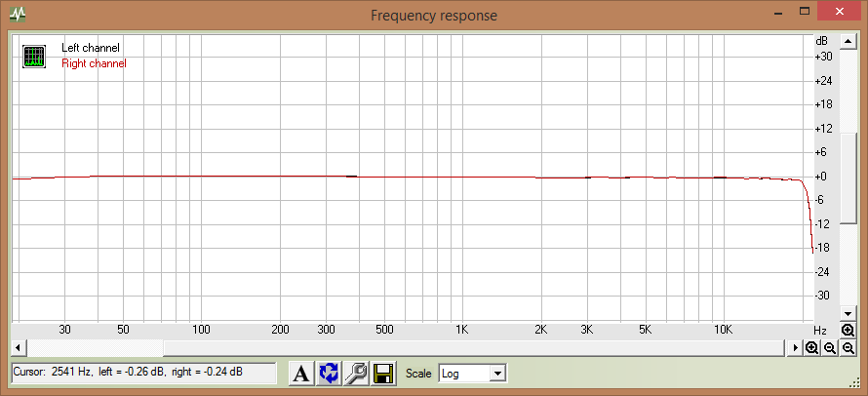868x396 pixels.
Task: Maximize the Frequency response window
Action: [805, 13]
